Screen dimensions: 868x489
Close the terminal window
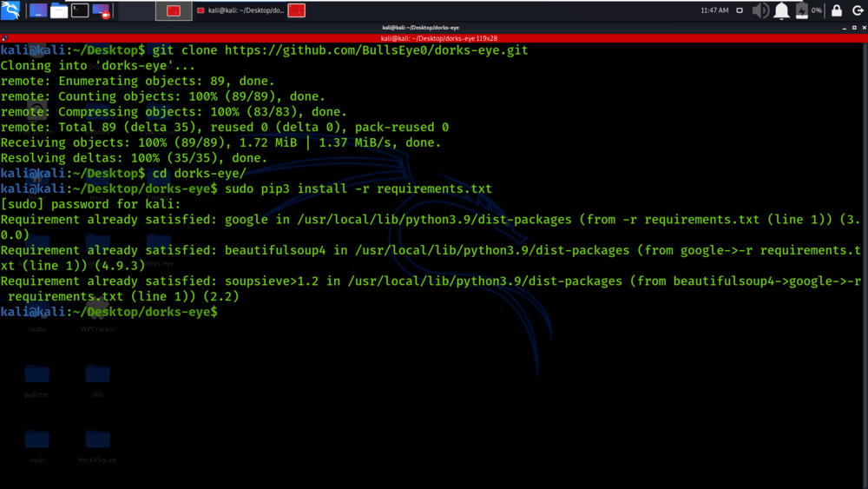(x=865, y=28)
